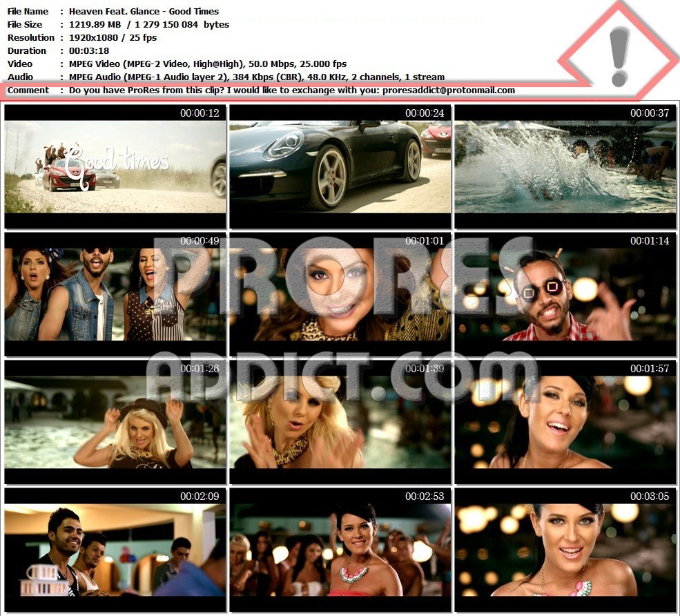Viewport: 680px width, 616px height.
Task: Open the thumbnail at 00:00:12 with Good times title
Action: pos(115,166)
